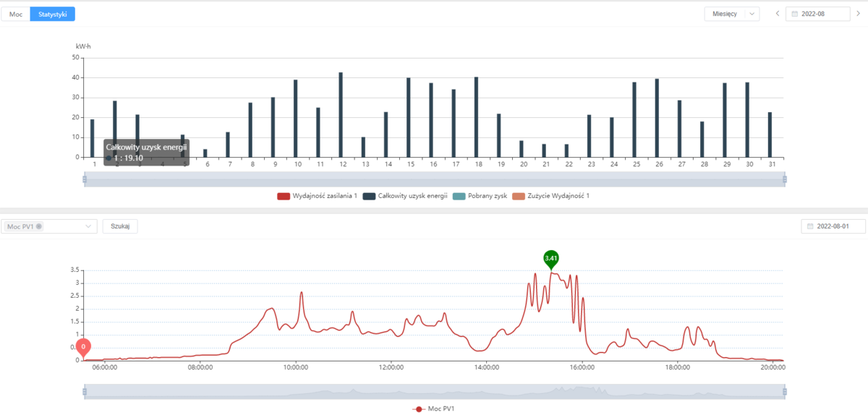Click right handle of power chart zoom slider

tap(785, 392)
